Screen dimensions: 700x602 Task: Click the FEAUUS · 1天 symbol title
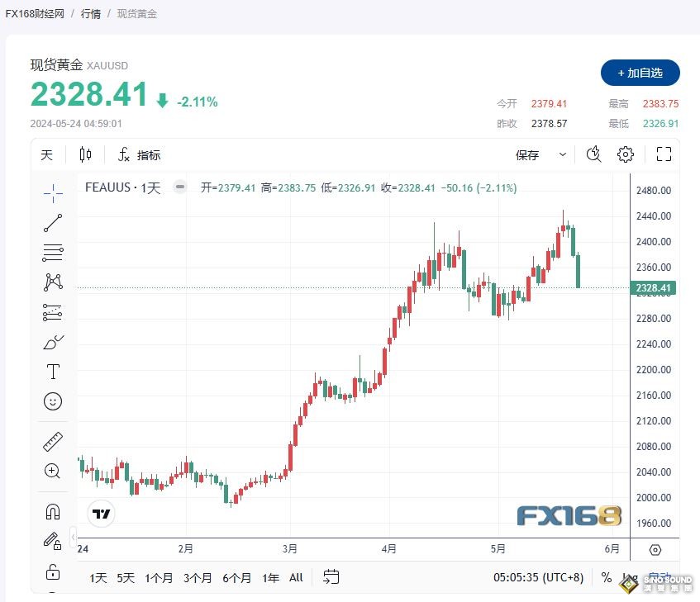tap(123, 187)
